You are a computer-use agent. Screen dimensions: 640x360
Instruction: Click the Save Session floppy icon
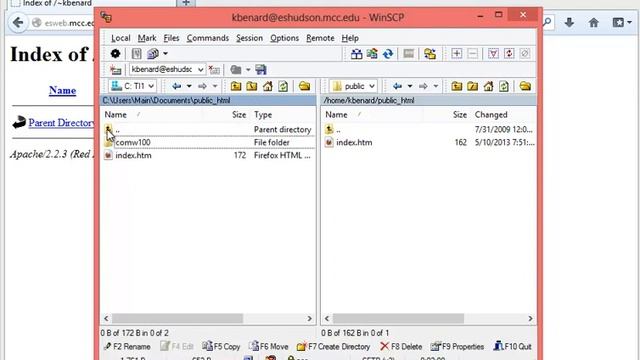(261, 70)
